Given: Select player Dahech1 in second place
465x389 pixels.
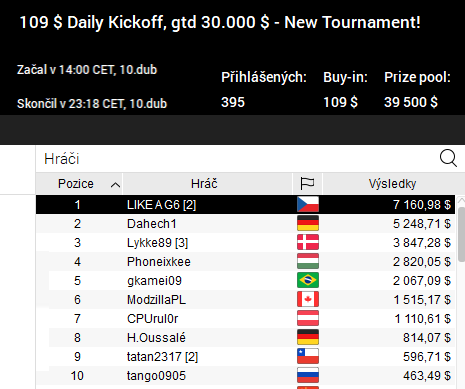Looking at the screenshot, I should coord(245,223).
